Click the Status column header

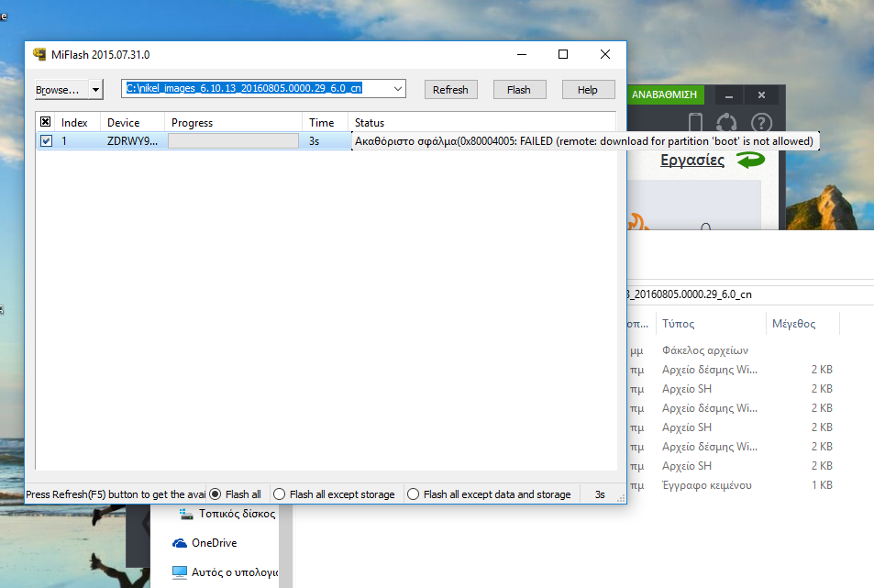(x=481, y=123)
